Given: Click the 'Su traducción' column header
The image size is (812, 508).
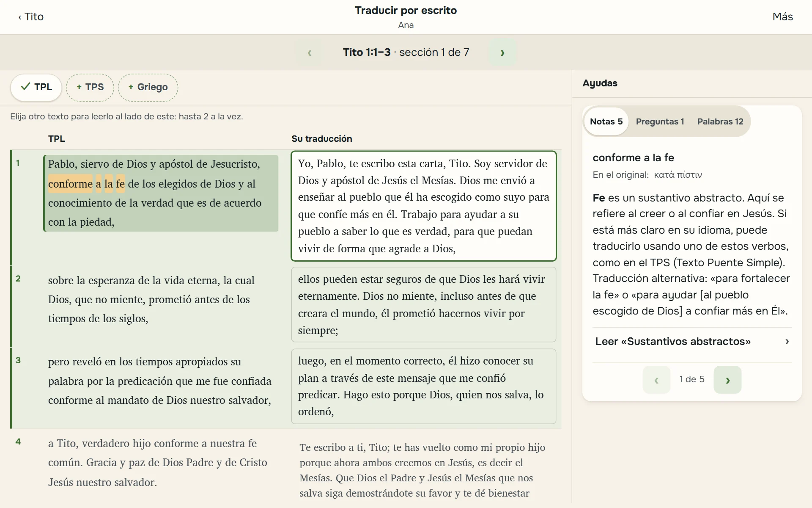Looking at the screenshot, I should pos(321,139).
